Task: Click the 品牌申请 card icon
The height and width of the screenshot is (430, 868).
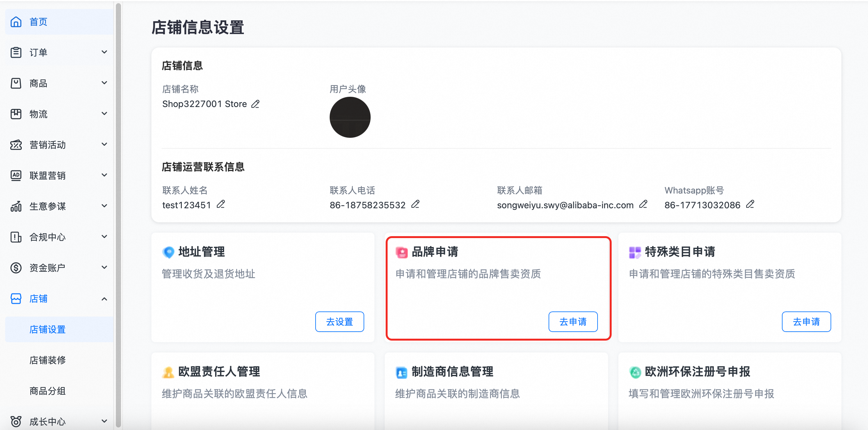Action: [x=401, y=252]
